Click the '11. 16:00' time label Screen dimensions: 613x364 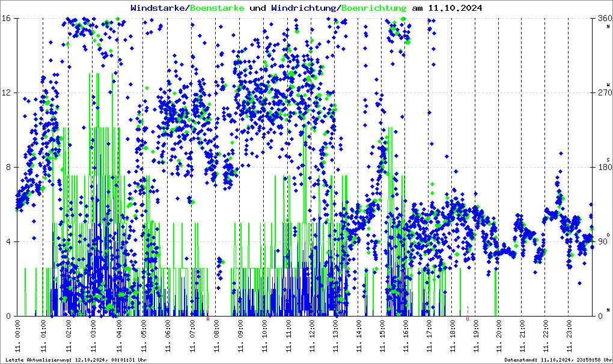406,336
